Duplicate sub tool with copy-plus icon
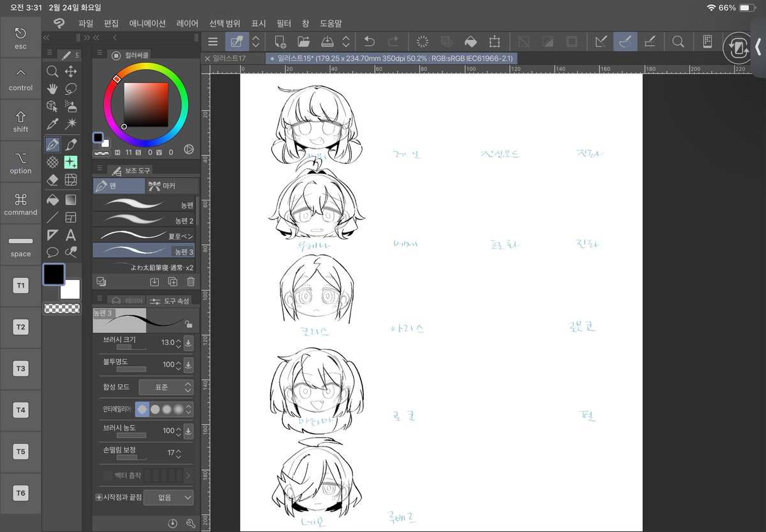The width and height of the screenshot is (766, 532). (x=172, y=281)
